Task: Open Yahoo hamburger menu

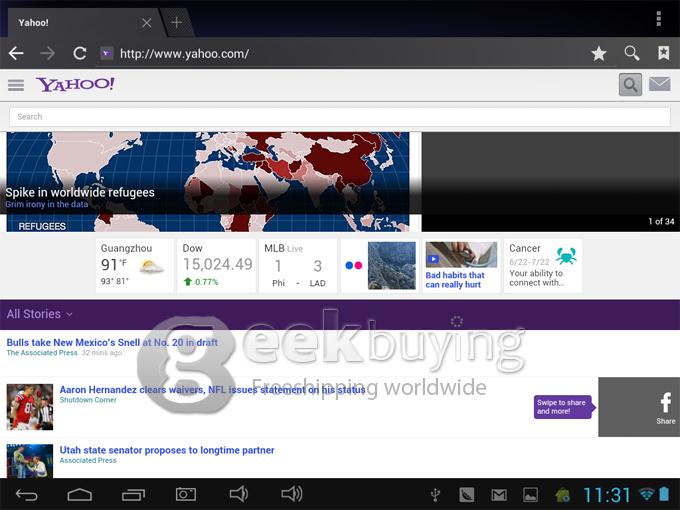Action: [x=16, y=85]
